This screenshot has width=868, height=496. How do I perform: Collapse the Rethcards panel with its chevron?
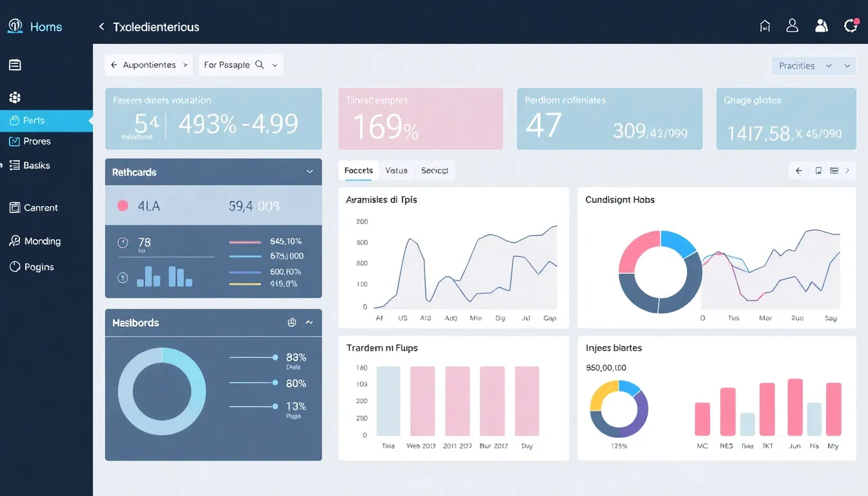[x=310, y=172]
